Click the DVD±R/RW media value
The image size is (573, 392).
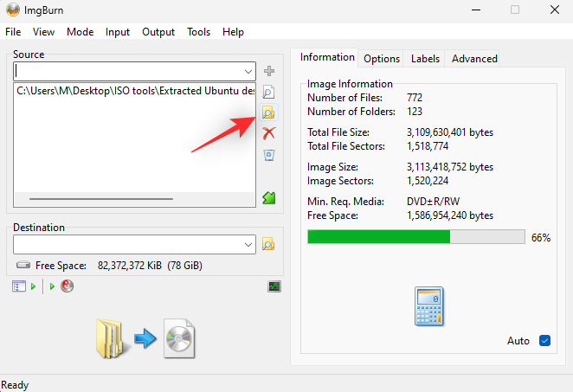coord(433,202)
